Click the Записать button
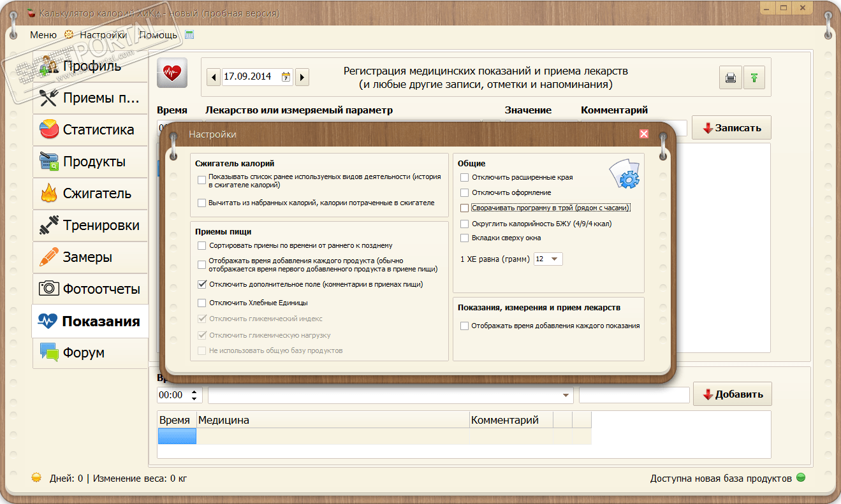This screenshot has height=504, width=841. pyautogui.click(x=731, y=128)
